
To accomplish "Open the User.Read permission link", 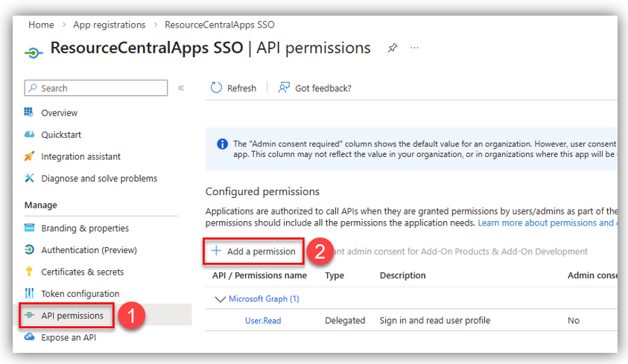I will 263,321.
